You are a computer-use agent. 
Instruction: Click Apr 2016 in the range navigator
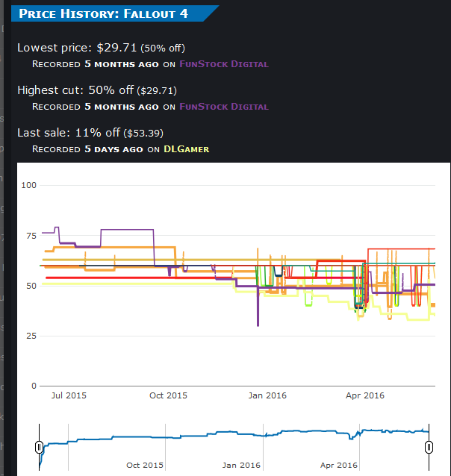click(x=339, y=466)
